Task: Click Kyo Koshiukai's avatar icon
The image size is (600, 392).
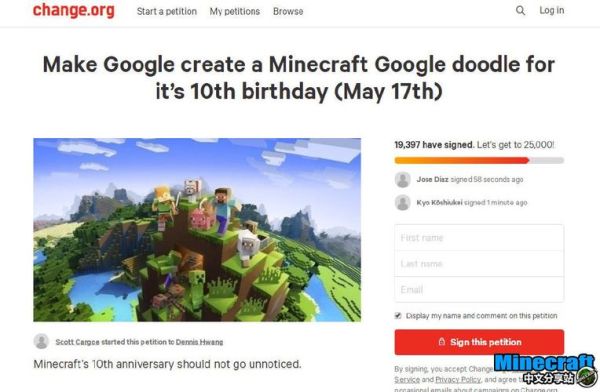Action: (x=403, y=203)
